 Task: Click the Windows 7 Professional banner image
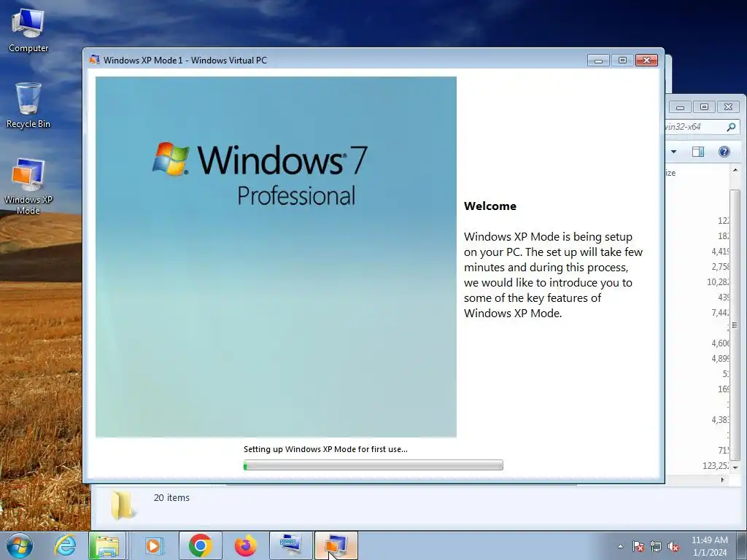(276, 257)
